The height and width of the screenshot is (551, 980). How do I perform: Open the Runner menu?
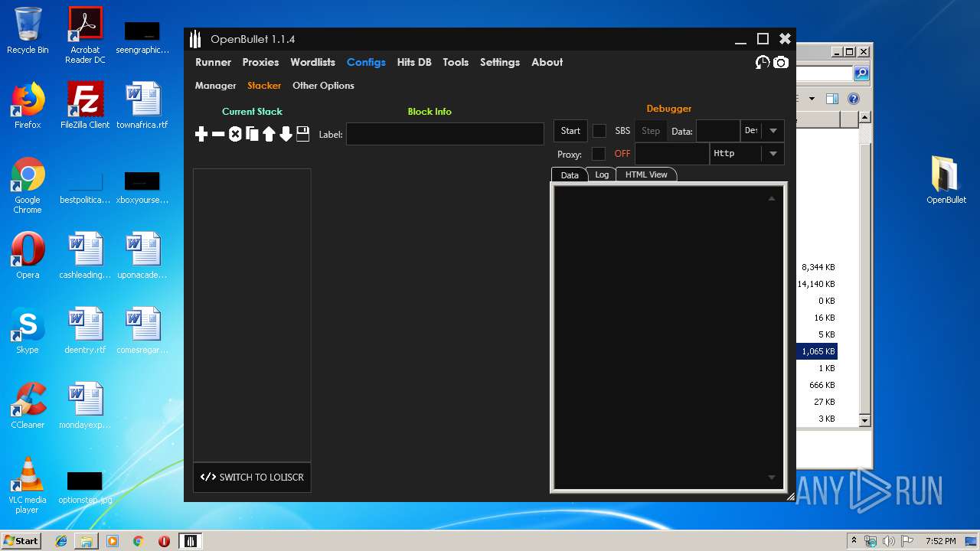213,62
